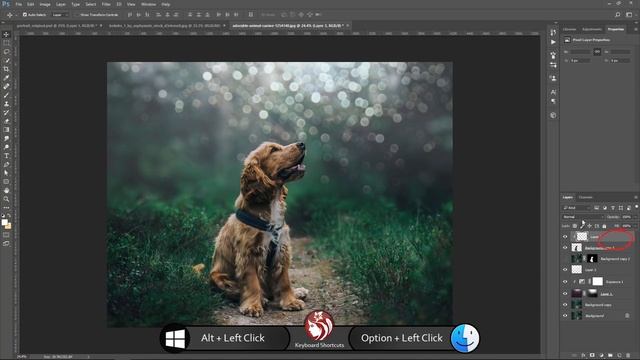Select the History Brush tool
640x360 pixels.
coord(6,112)
